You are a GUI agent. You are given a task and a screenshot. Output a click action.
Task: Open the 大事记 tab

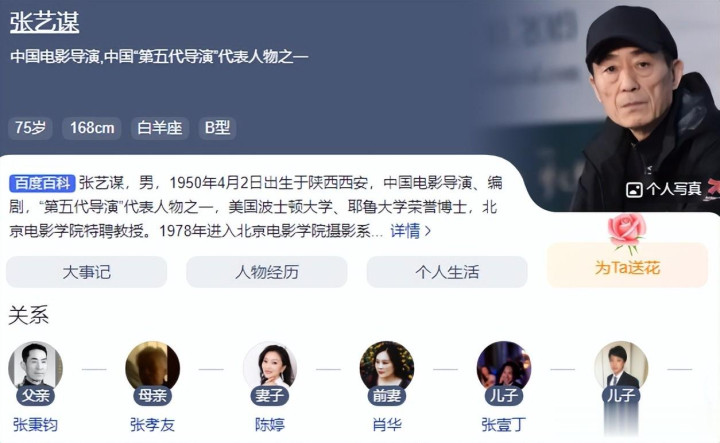coord(86,272)
